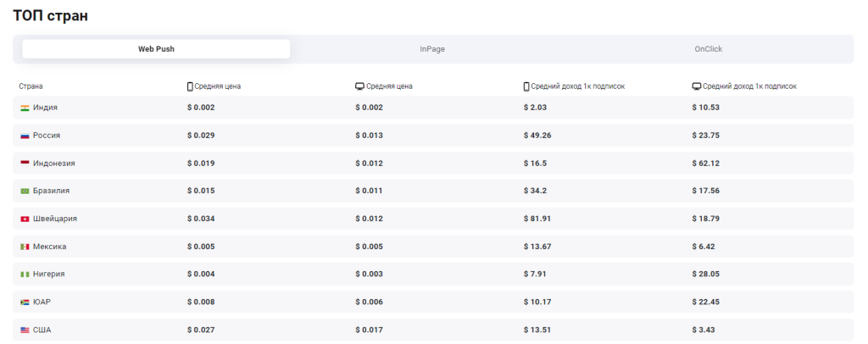The width and height of the screenshot is (868, 344).
Task: Click mobile icon beside Средний доход 1к подписок
Action: 526,86
